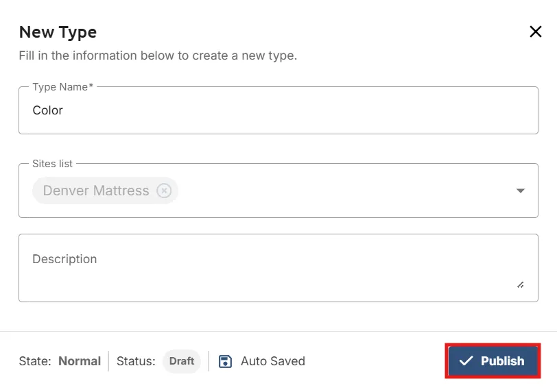Screen dimensions: 557x392
Task: Click the Type Name label
Action: tap(62, 87)
